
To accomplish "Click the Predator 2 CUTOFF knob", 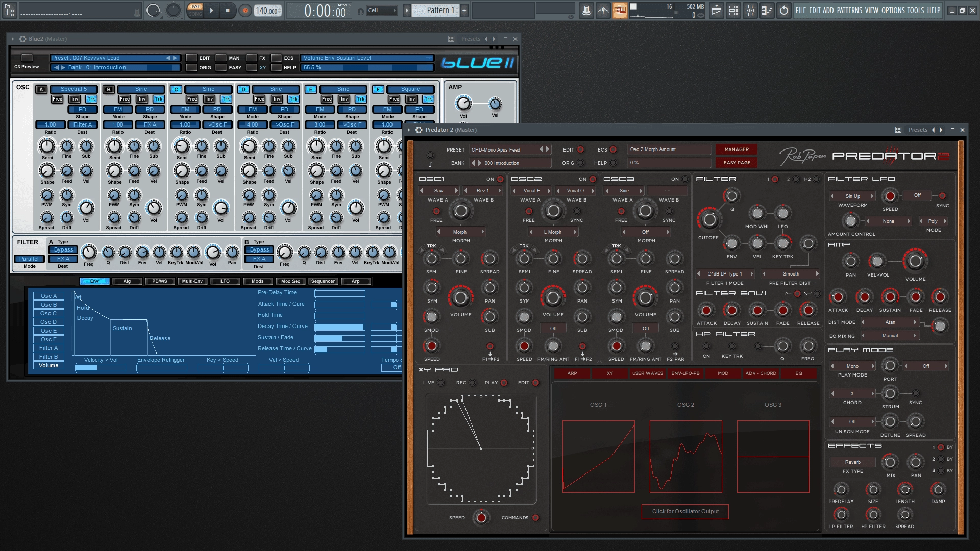I will pyautogui.click(x=709, y=220).
